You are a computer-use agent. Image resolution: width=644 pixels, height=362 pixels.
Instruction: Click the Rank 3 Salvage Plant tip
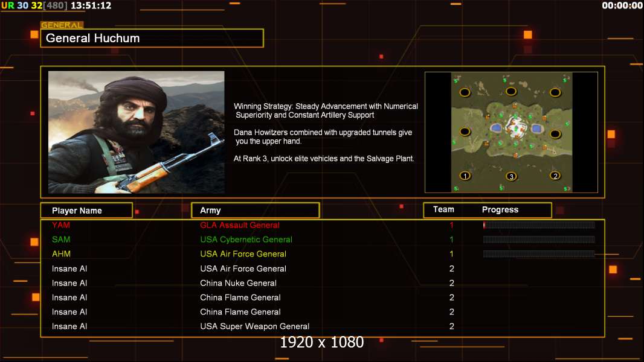324,159
